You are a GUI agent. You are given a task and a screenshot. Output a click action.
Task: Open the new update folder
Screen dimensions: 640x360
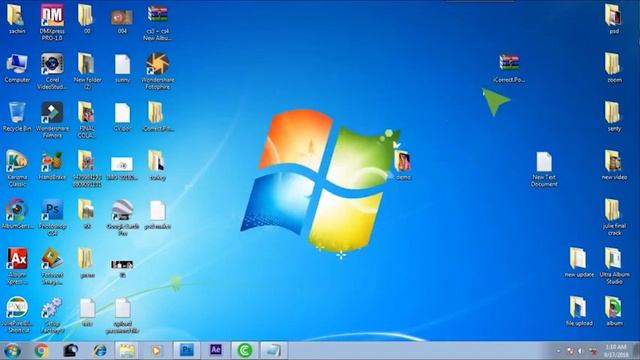(x=579, y=263)
